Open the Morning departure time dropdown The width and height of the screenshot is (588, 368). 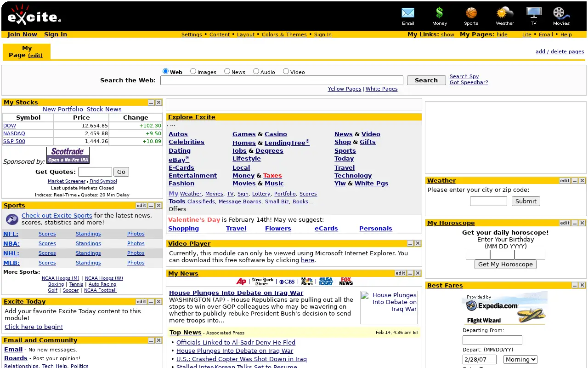[520, 360]
